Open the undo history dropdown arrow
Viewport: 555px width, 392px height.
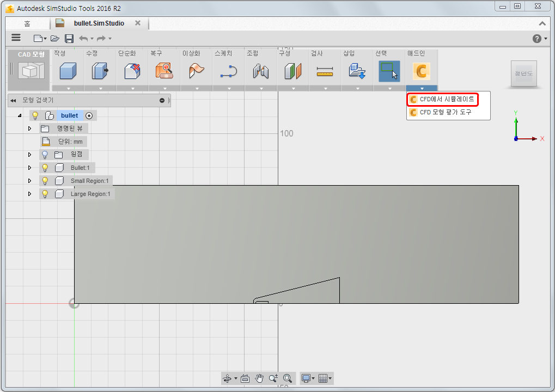point(92,39)
